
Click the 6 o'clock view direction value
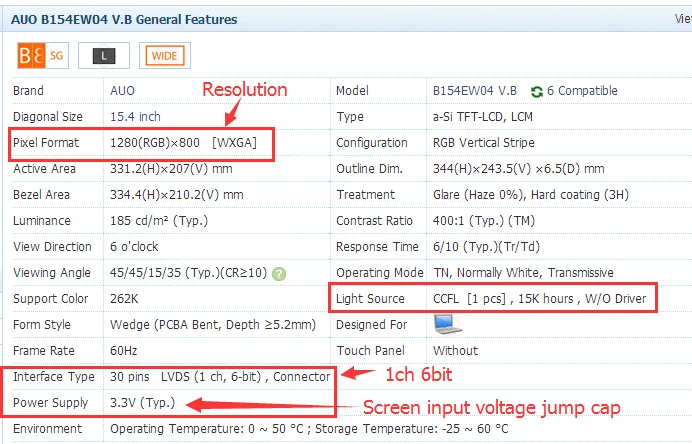(x=134, y=247)
